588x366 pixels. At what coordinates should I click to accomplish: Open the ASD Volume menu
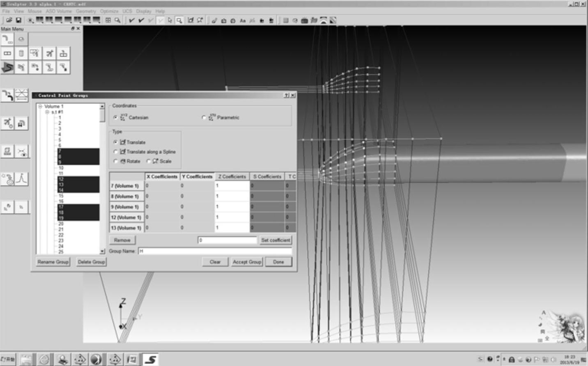(x=59, y=11)
